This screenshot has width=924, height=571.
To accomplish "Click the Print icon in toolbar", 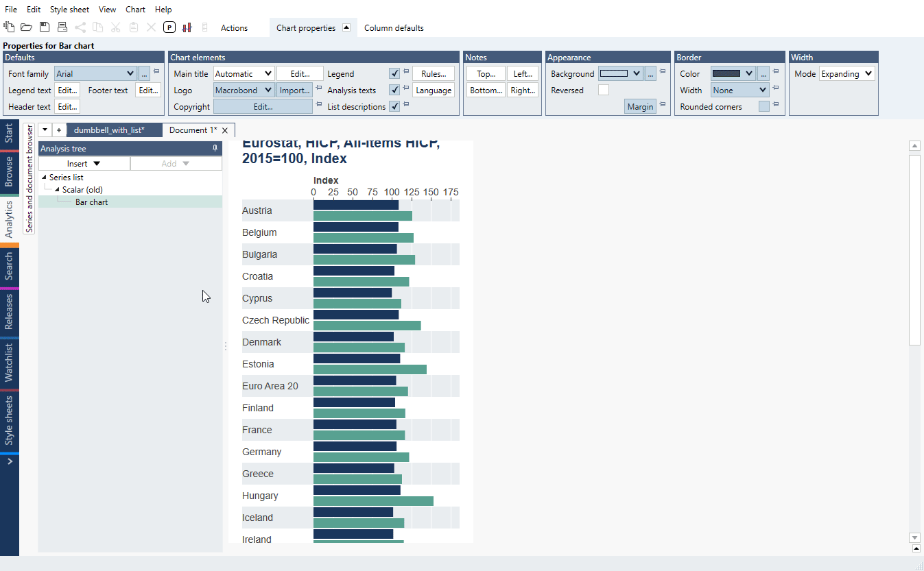I will click(x=62, y=27).
